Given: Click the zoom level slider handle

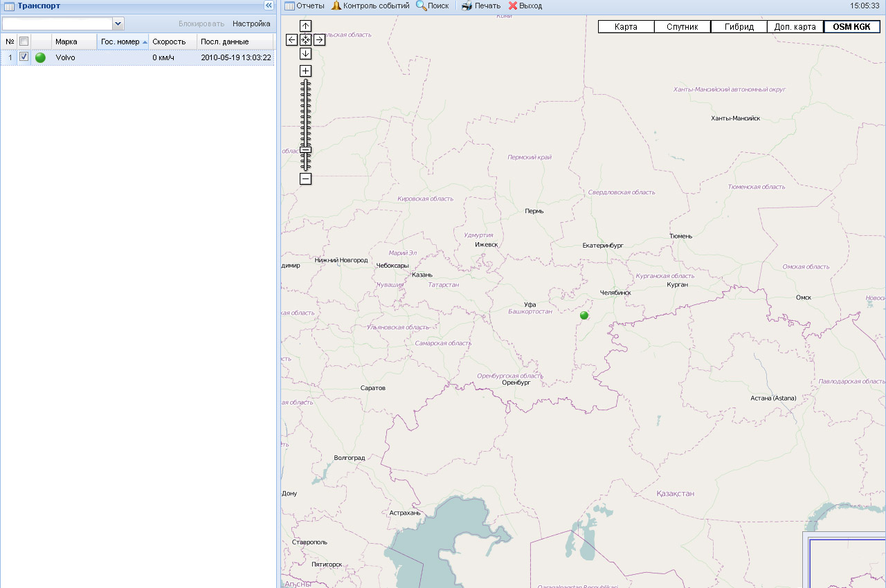Looking at the screenshot, I should pos(305,149).
